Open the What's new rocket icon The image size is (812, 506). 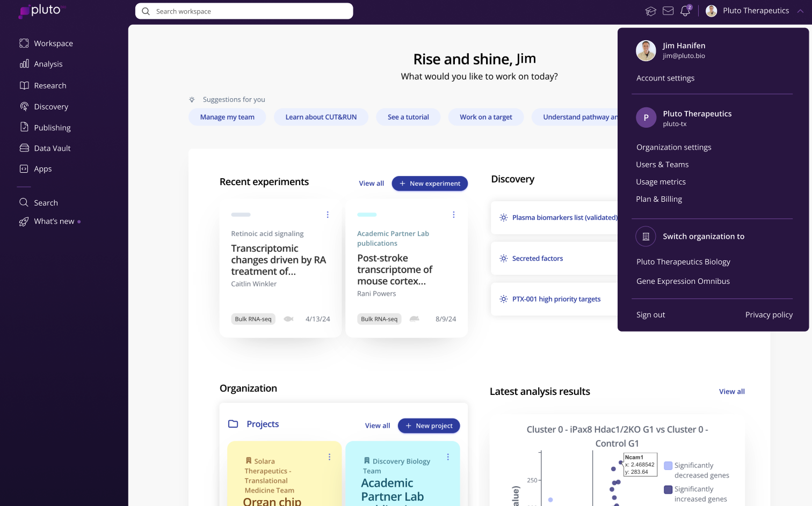24,222
